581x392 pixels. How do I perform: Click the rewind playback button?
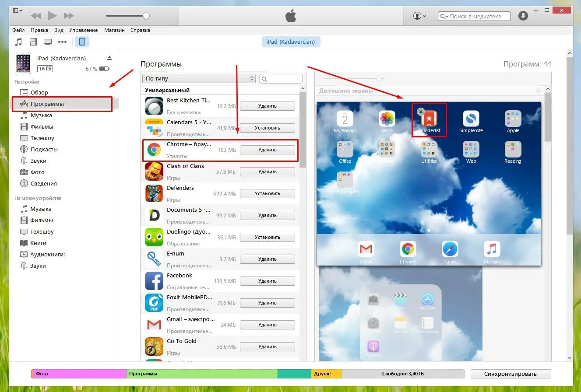35,16
